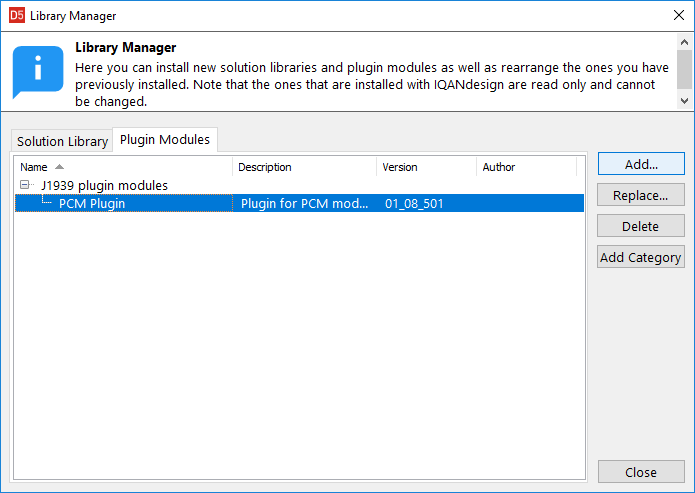Click the Close button

641,472
